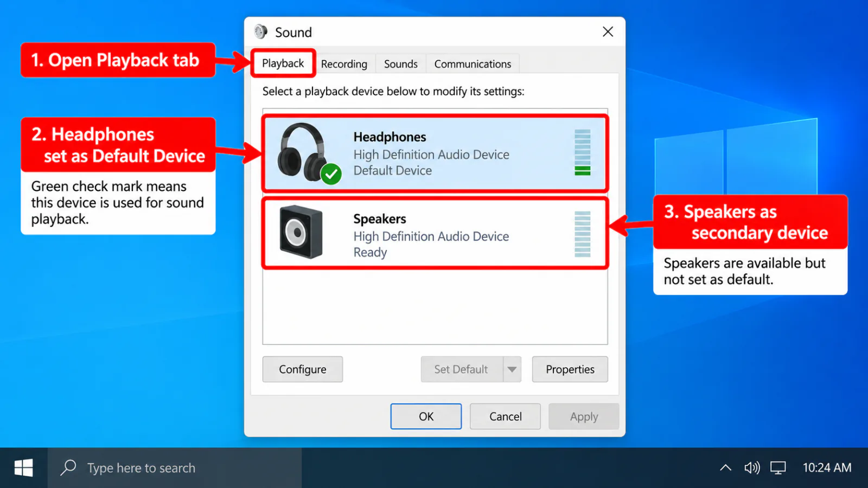The height and width of the screenshot is (488, 868).
Task: Click the Sound dialog title bar icon
Action: tap(261, 32)
